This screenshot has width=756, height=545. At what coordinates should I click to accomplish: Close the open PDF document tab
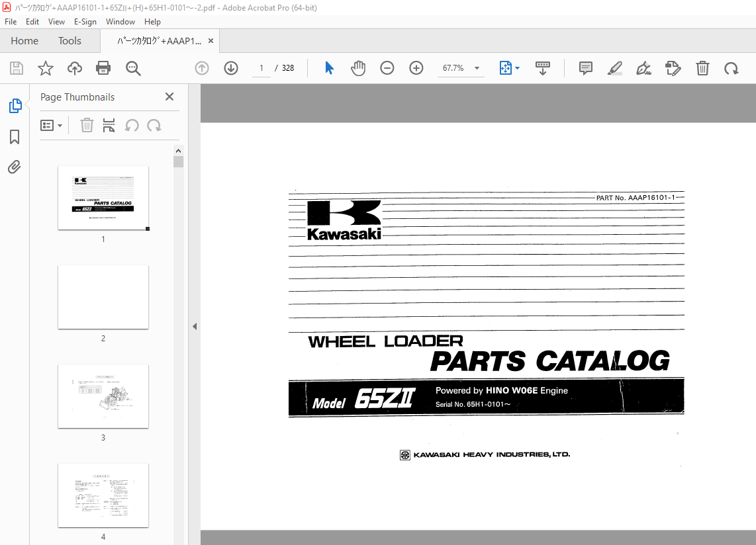(x=211, y=41)
